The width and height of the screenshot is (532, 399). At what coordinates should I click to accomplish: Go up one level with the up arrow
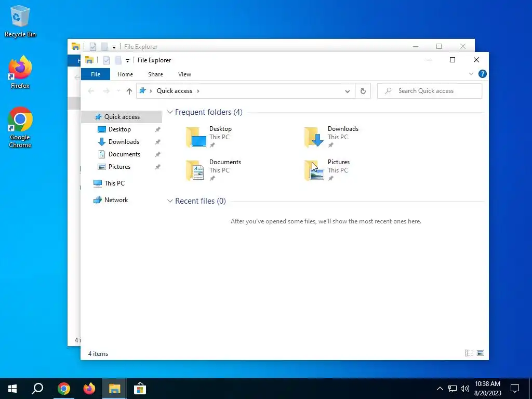pos(129,91)
